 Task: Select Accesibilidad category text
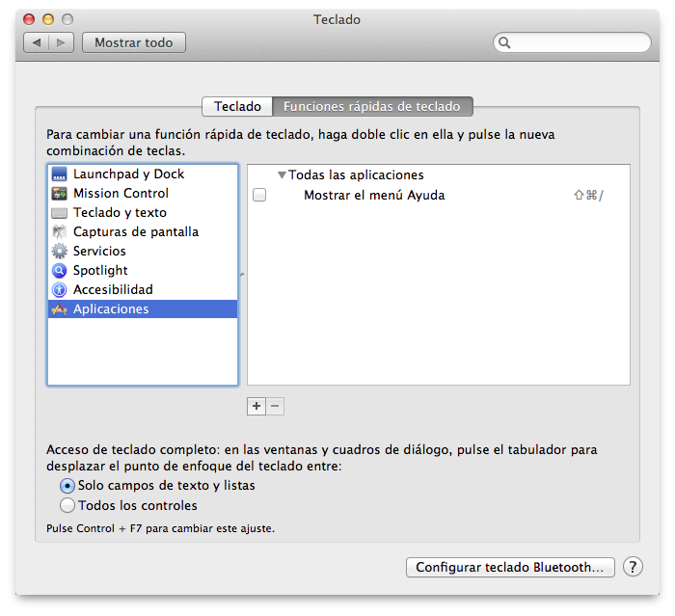click(x=113, y=290)
